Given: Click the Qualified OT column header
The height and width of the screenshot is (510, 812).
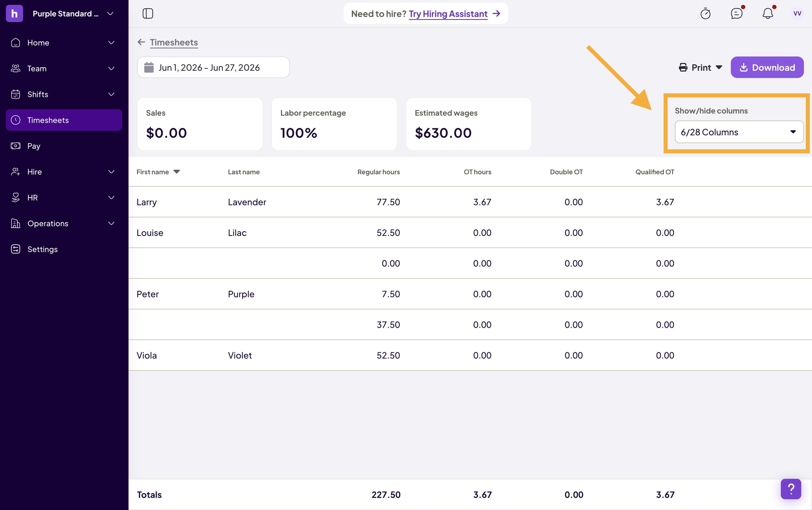Looking at the screenshot, I should tap(655, 172).
